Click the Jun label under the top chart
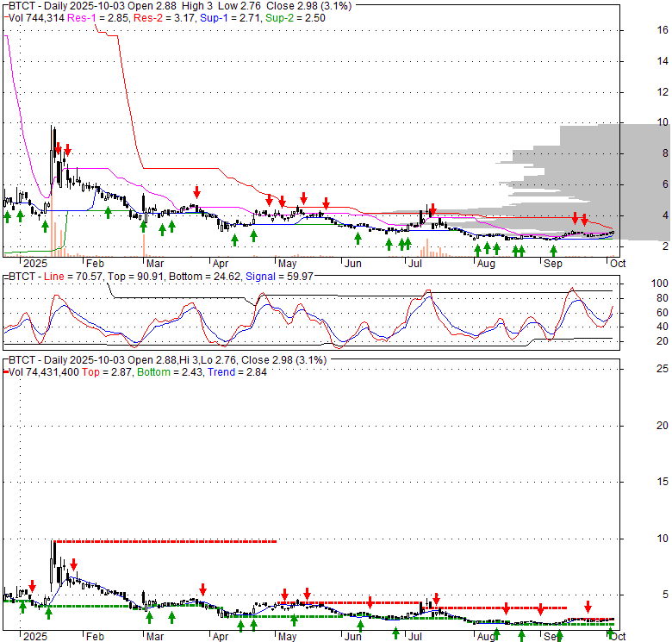This screenshot has width=672, height=642. tap(352, 264)
